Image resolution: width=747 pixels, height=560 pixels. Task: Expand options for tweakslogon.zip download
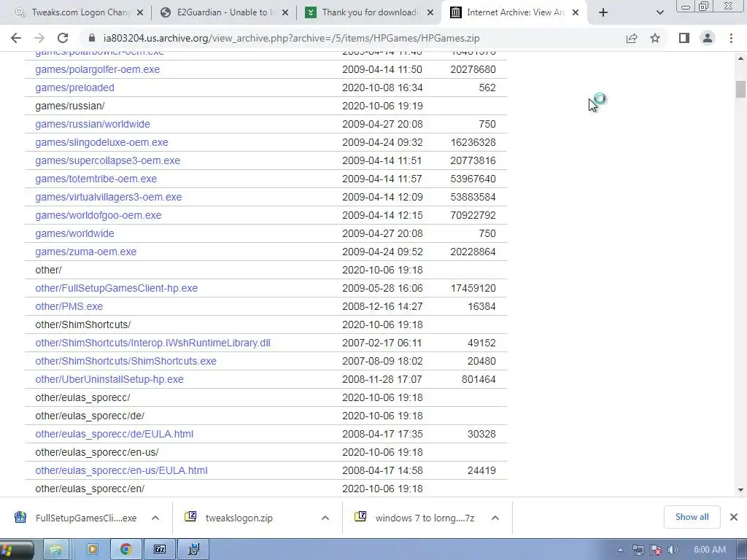point(325,518)
